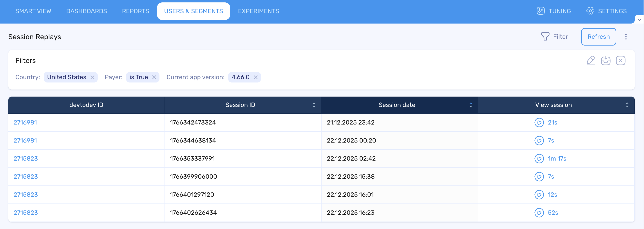Play the 52s session replay
This screenshot has width=644, height=229.
(539, 213)
